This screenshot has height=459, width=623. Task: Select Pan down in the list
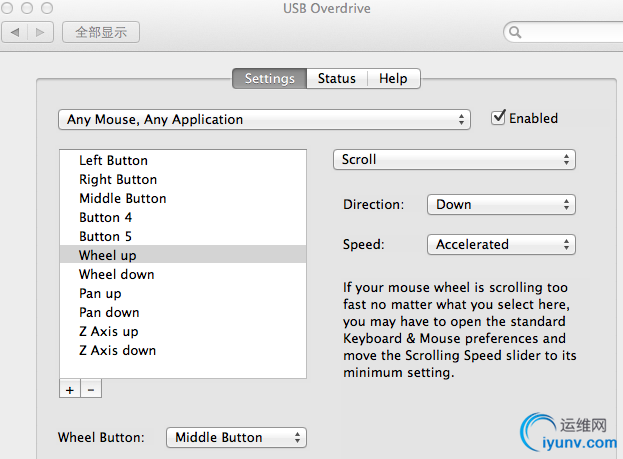[183, 312]
